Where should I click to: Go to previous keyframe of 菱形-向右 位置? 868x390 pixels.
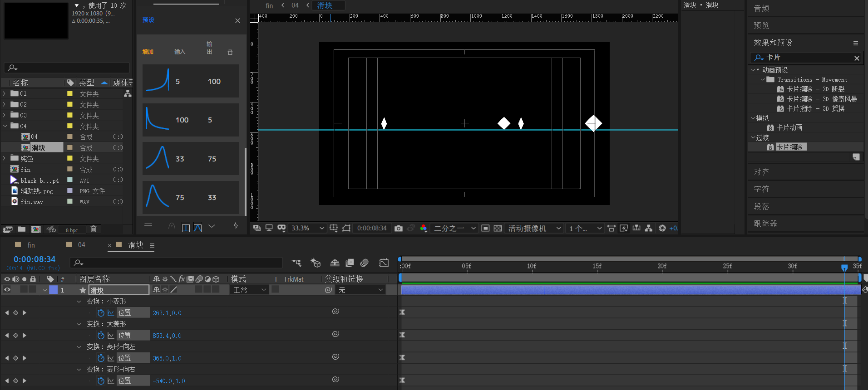[7, 381]
